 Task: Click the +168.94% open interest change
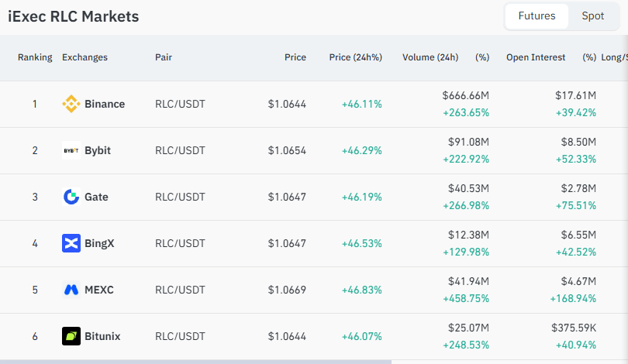[x=573, y=298]
